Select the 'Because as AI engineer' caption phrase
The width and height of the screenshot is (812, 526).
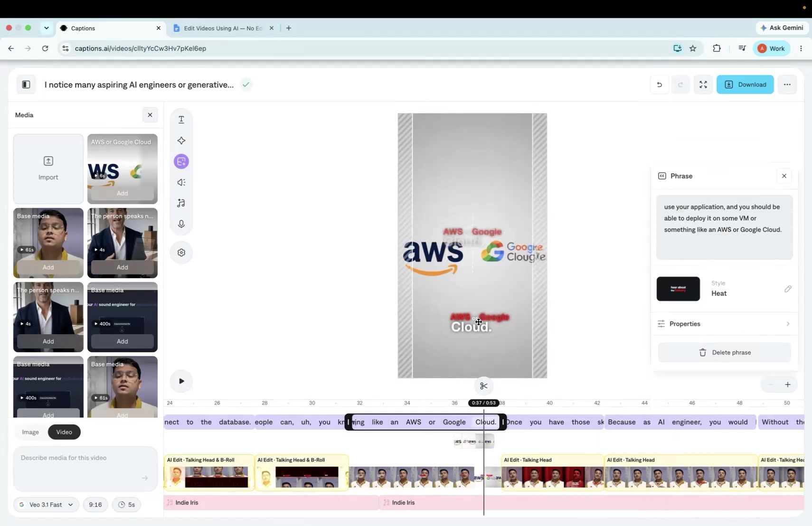tap(680, 422)
